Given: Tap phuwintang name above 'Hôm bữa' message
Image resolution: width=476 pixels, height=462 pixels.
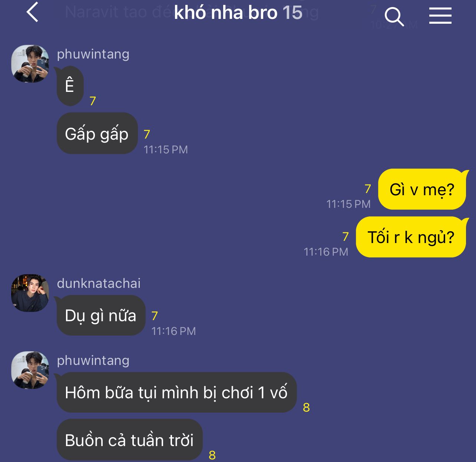Looking at the screenshot, I should [x=93, y=360].
